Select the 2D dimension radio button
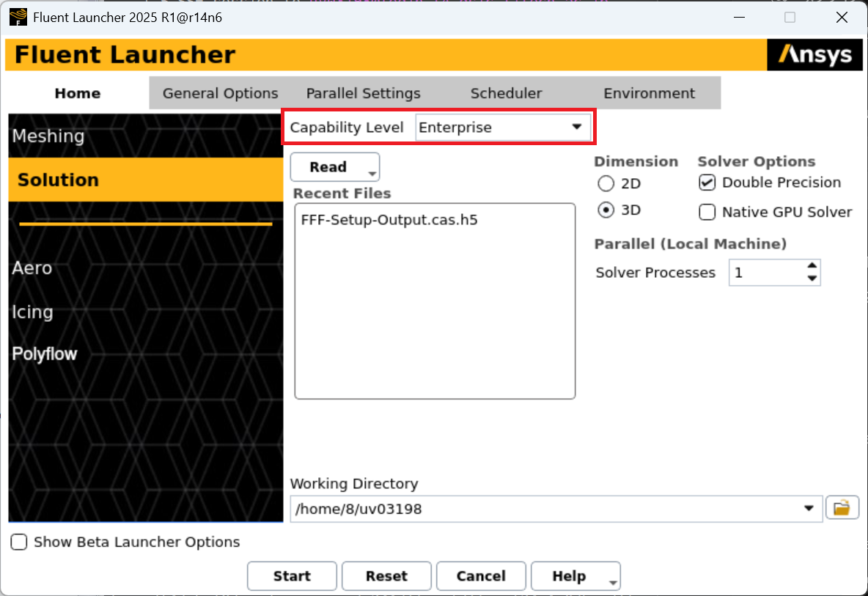The height and width of the screenshot is (596, 868). [x=606, y=184]
